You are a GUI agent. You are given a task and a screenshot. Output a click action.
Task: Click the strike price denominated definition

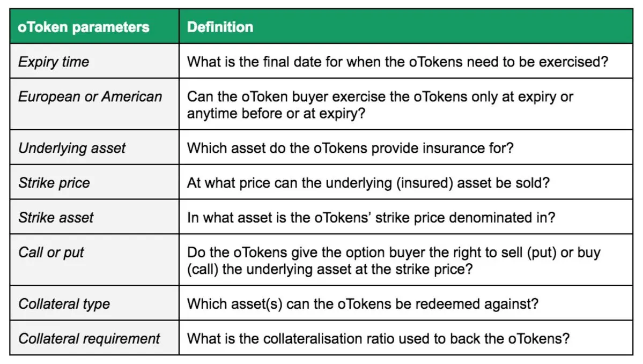[371, 218]
